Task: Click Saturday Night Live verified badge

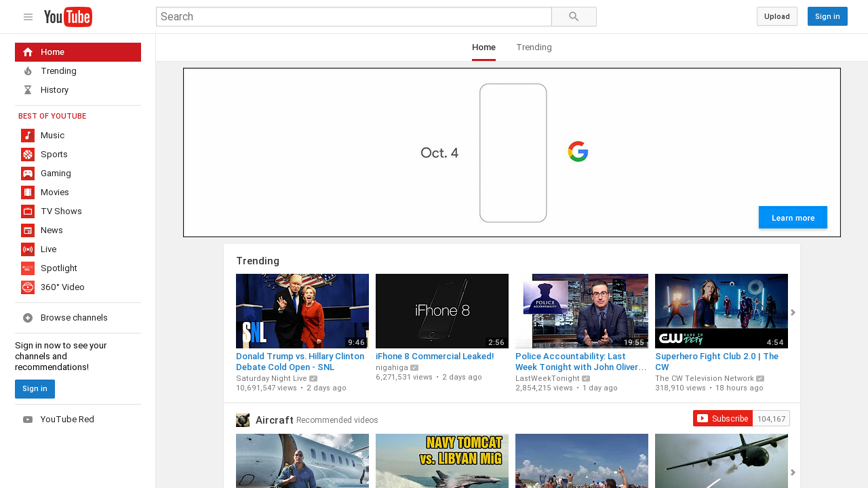Action: coord(313,379)
